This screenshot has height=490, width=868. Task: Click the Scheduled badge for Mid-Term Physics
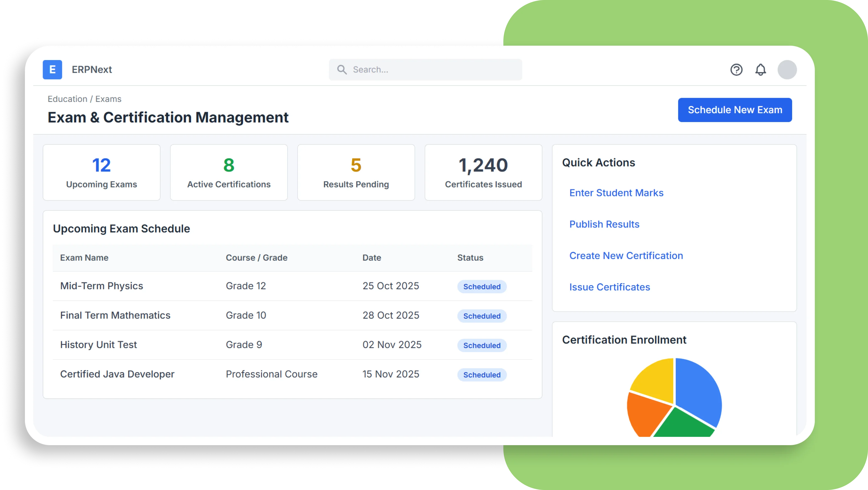[x=482, y=287]
